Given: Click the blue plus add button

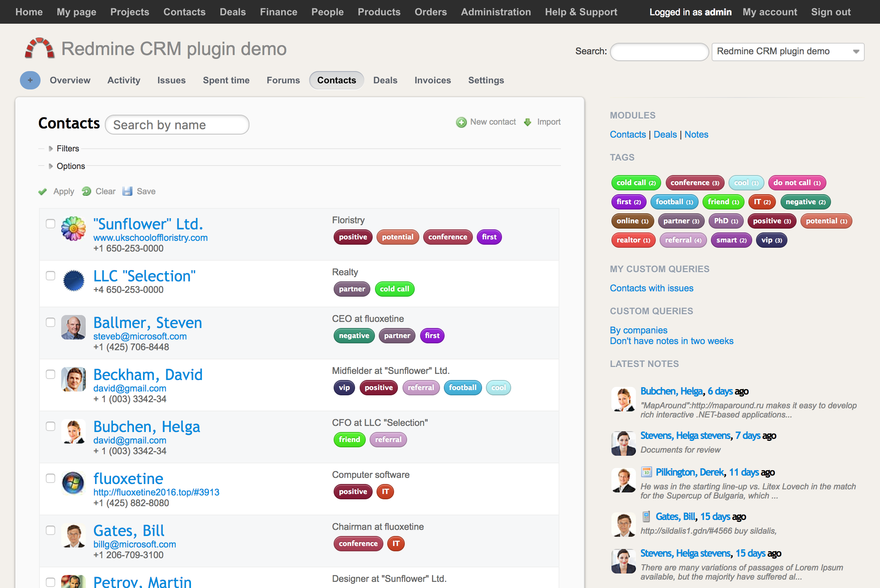Looking at the screenshot, I should click(x=30, y=80).
